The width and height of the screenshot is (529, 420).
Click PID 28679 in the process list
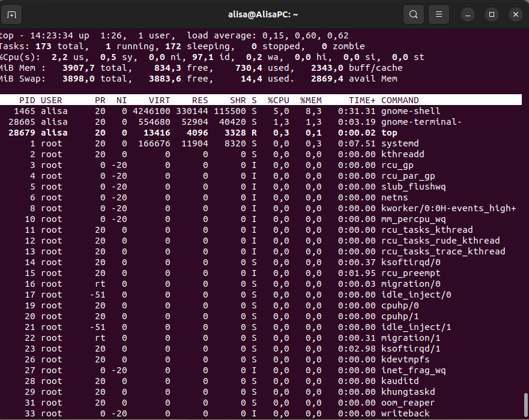[22, 133]
